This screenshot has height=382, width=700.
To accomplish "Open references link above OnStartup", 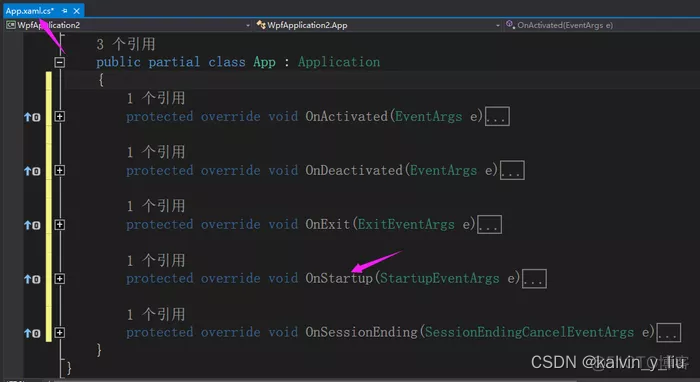I will tap(156, 261).
